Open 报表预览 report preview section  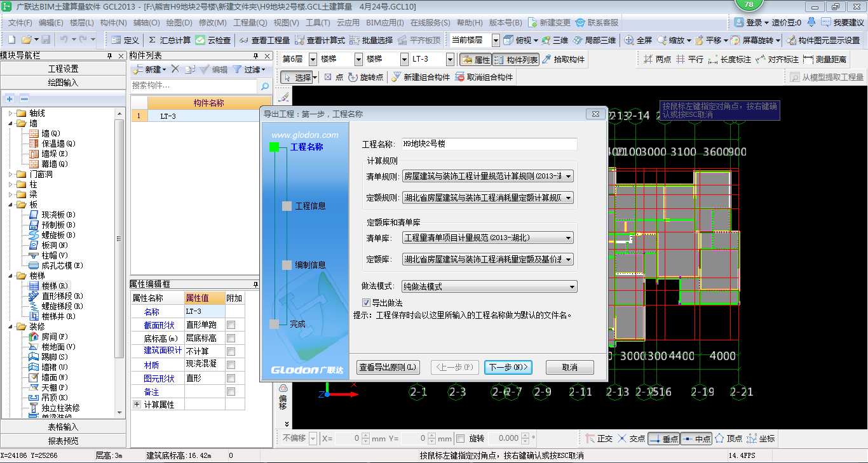click(x=64, y=441)
